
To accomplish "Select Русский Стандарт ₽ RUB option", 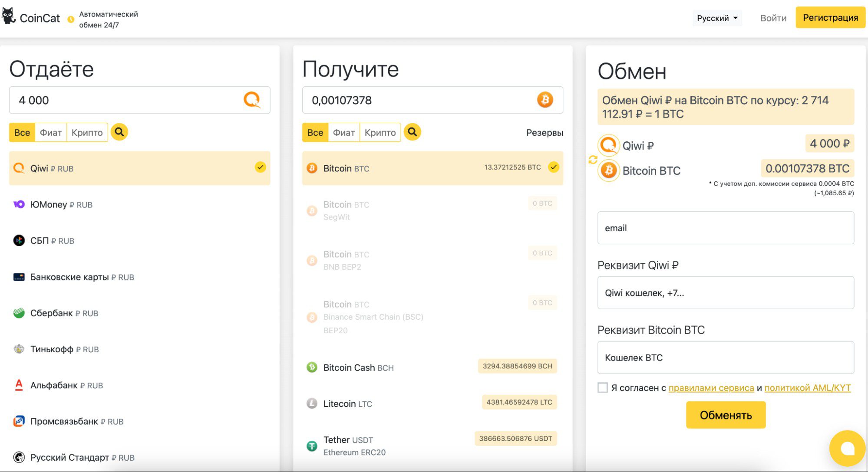I will 139,457.
